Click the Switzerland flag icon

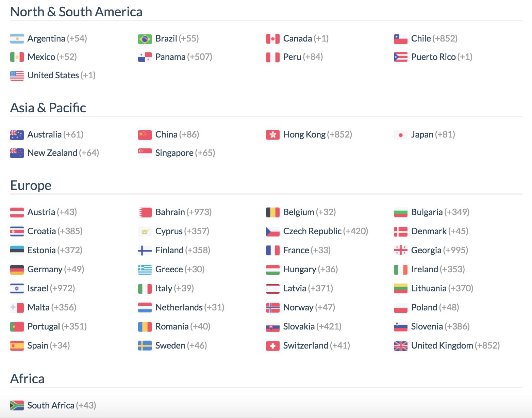273,346
